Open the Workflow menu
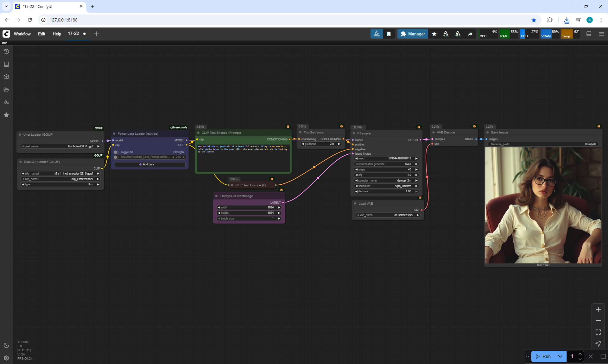The width and height of the screenshot is (608, 364). [x=22, y=34]
